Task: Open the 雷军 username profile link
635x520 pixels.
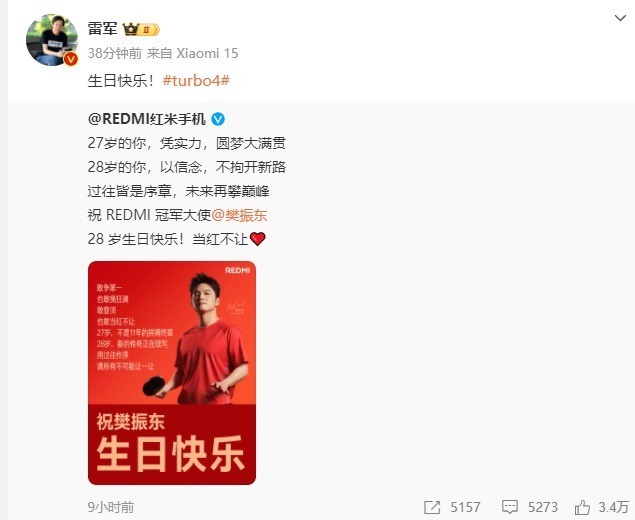Action: coord(102,29)
